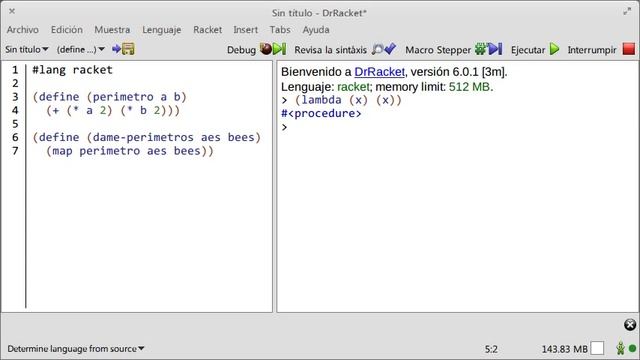Click the Interrumpir button label
Image resolution: width=640 pixels, height=360 pixels.
click(592, 50)
